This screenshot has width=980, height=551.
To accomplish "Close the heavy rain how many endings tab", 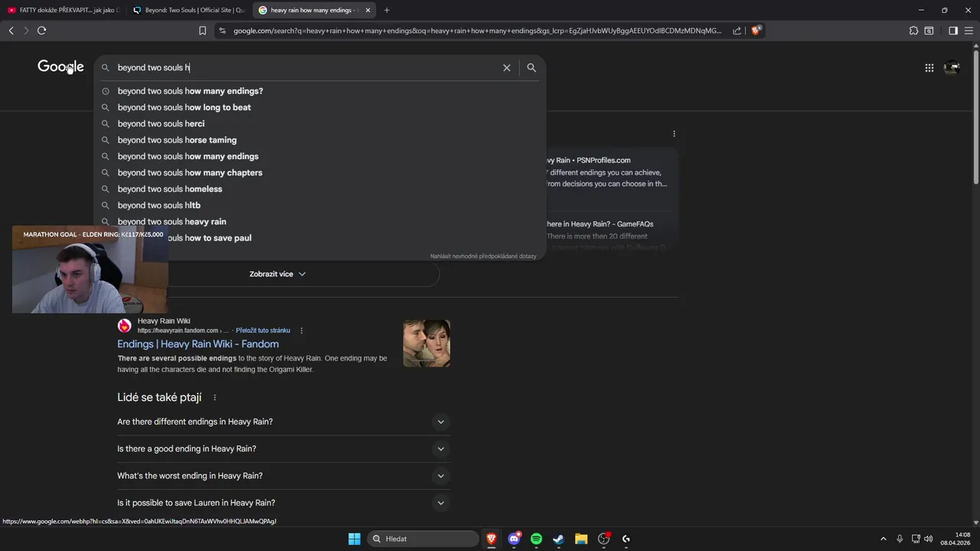I will (367, 10).
